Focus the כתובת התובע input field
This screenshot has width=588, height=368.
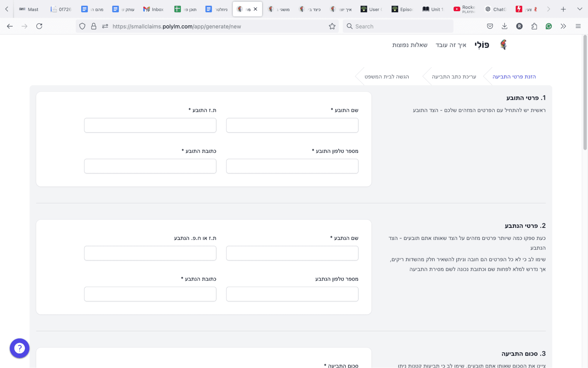(150, 166)
